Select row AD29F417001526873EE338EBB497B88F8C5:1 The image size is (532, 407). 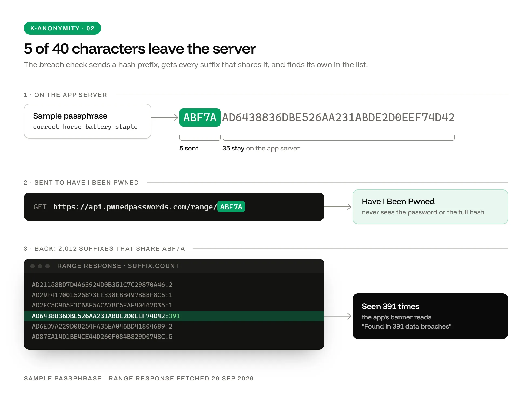[174, 295]
